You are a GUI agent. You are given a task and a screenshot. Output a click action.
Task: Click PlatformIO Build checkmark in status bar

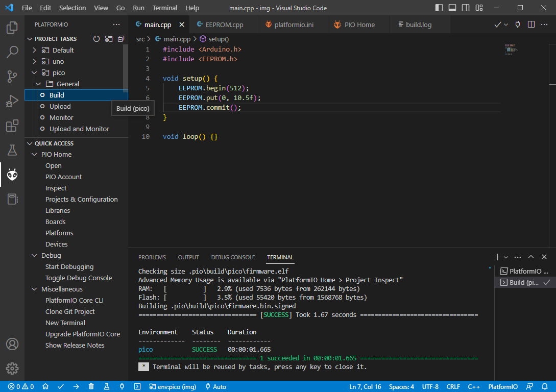[x=61, y=387]
